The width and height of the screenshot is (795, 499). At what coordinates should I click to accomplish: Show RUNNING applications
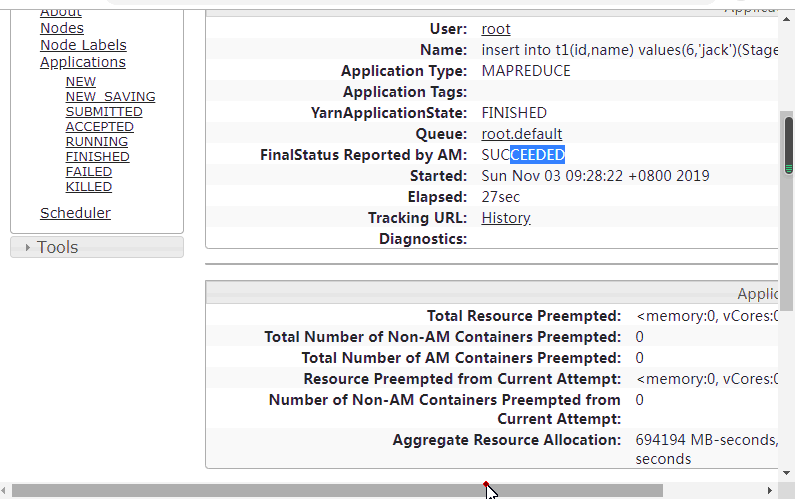point(96,142)
